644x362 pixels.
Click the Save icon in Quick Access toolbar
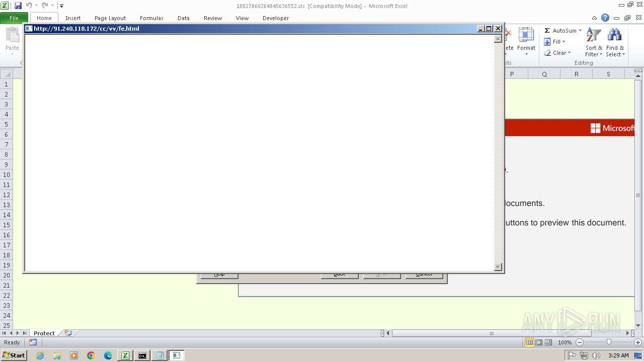18,6
